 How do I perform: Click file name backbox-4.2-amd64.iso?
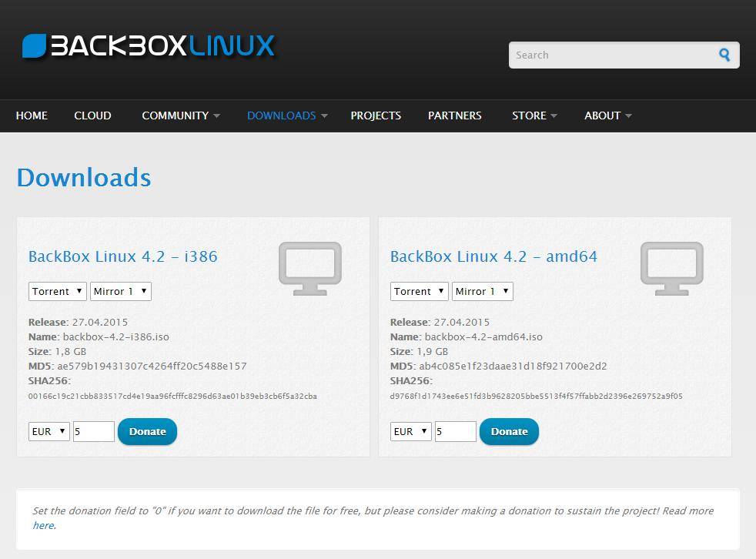483,336
